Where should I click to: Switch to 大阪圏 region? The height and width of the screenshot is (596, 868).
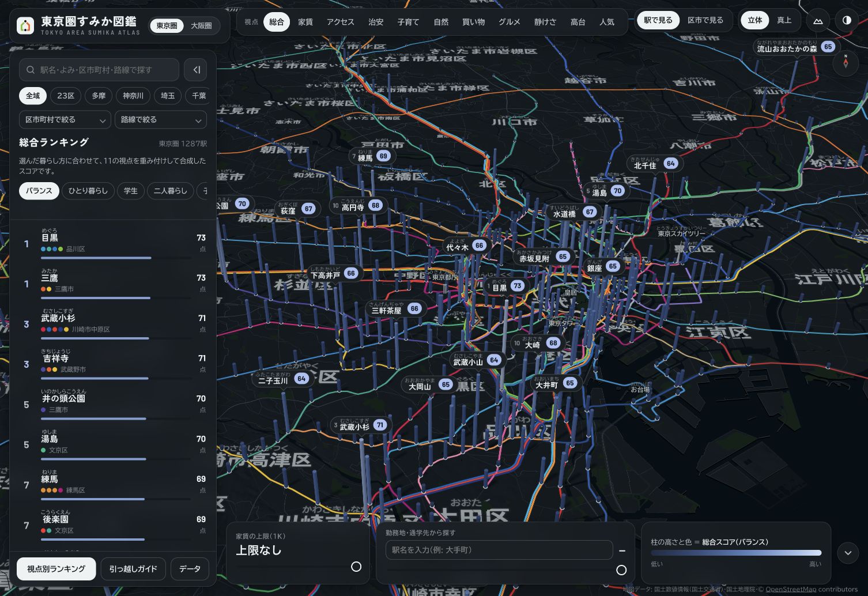coord(201,26)
